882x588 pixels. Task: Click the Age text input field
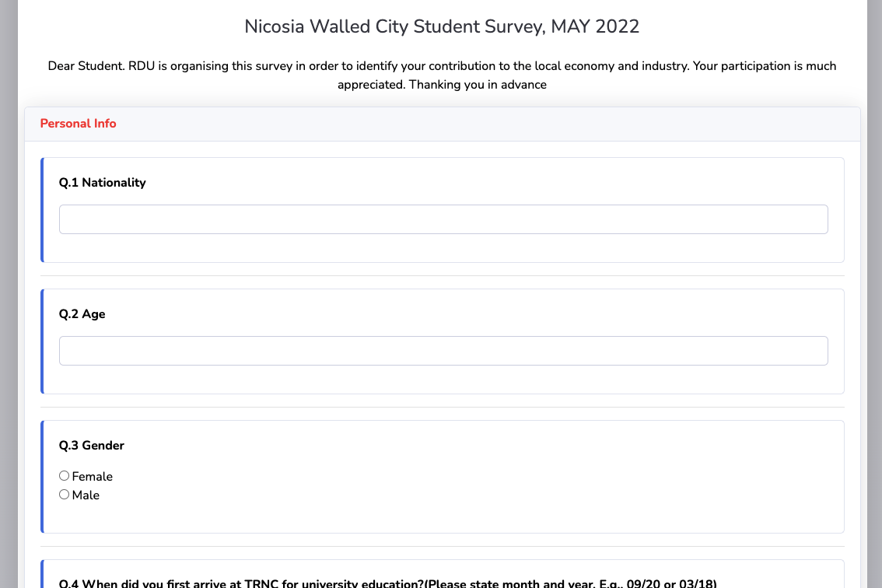coord(443,351)
